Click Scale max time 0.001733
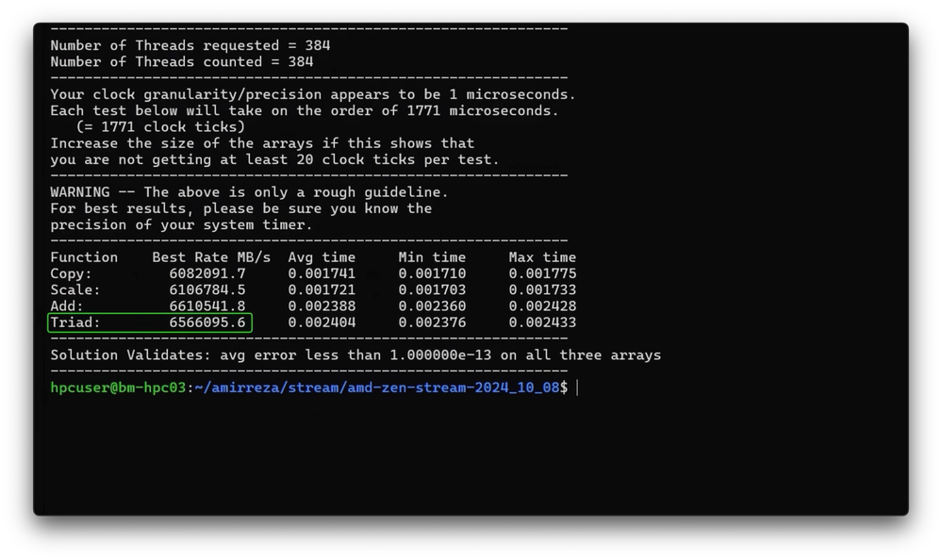 point(542,289)
